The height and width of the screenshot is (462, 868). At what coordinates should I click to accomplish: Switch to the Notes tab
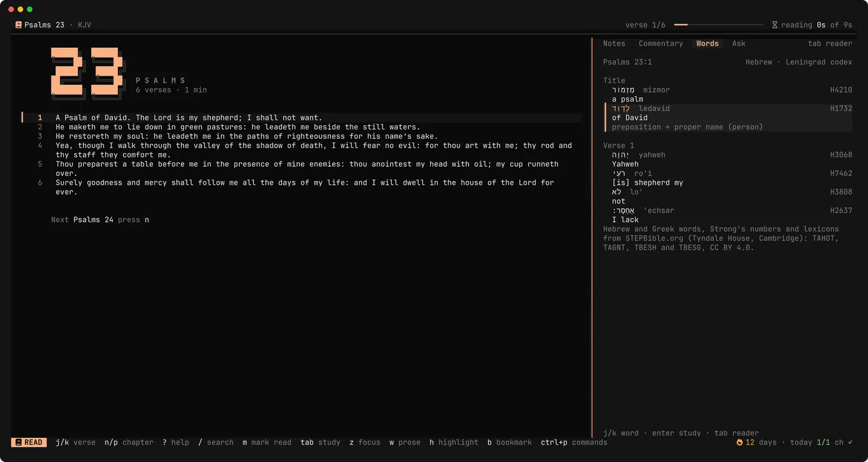614,43
